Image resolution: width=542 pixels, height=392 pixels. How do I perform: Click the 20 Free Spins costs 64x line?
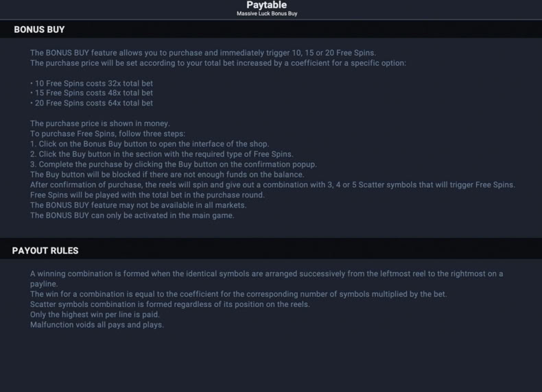[x=91, y=103]
